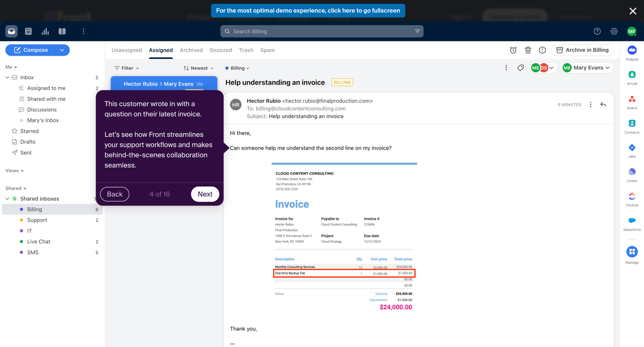Change sort order from Newest
644x347 pixels.
(x=198, y=68)
